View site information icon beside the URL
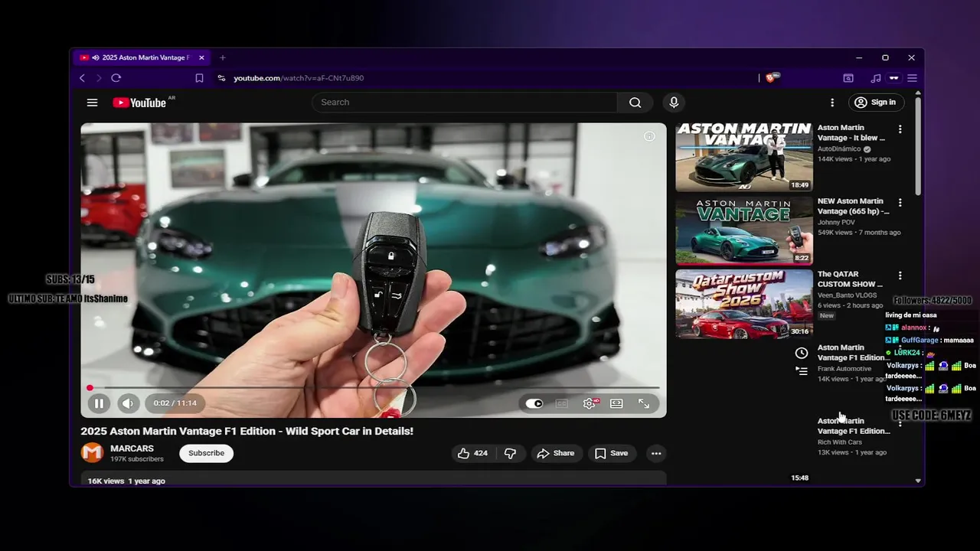This screenshot has height=551, width=980. coord(221,78)
